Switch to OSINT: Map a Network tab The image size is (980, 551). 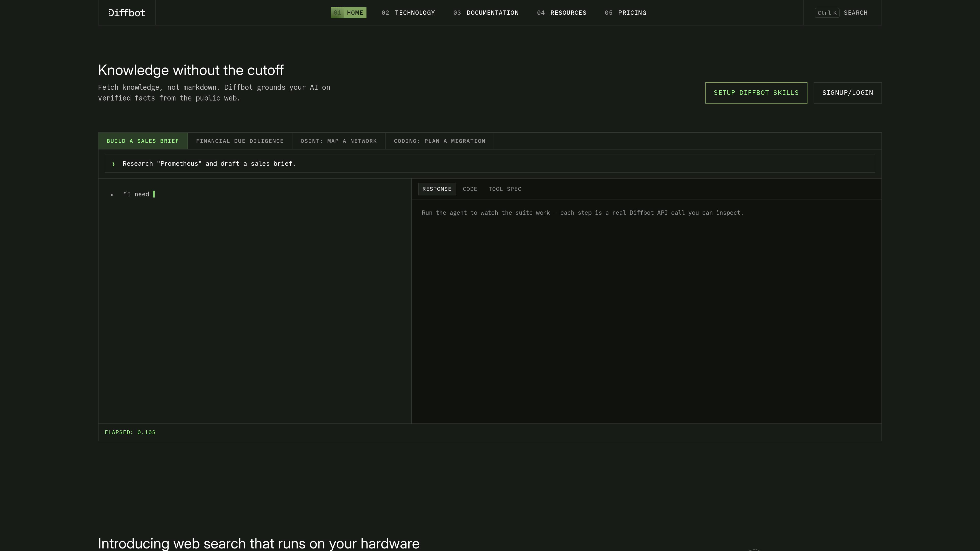click(339, 141)
